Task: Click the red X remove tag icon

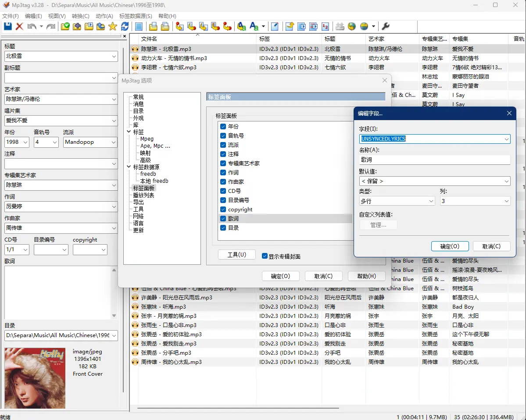Action: click(x=19, y=26)
